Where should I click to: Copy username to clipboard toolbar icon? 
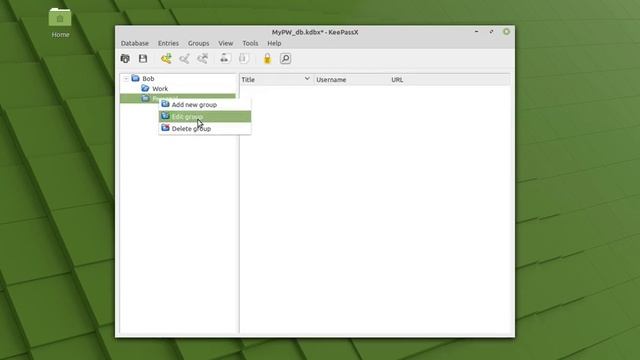[x=224, y=58]
